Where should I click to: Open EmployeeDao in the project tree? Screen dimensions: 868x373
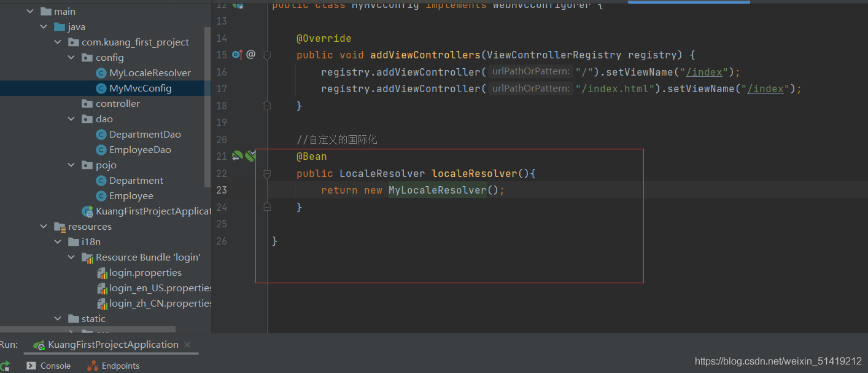pyautogui.click(x=140, y=150)
